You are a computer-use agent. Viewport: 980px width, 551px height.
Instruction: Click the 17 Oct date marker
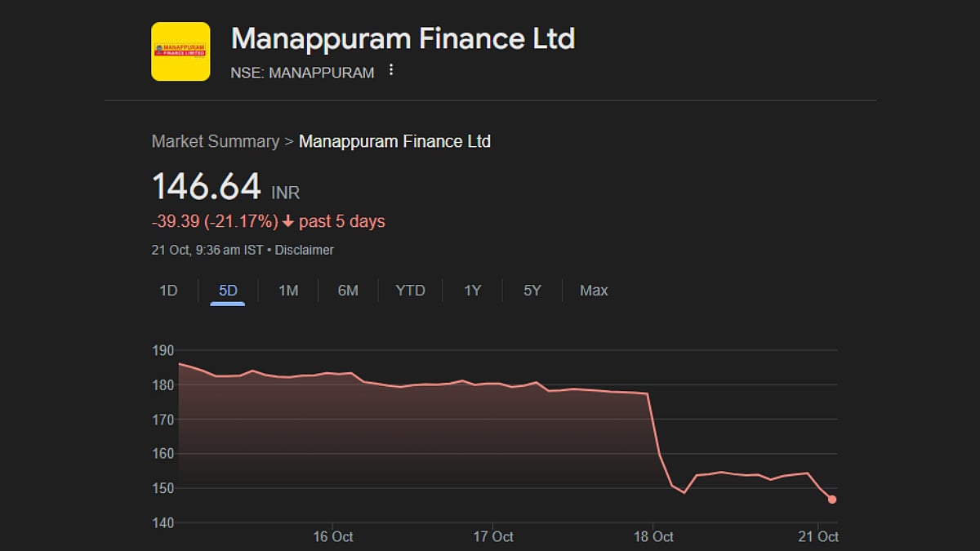[x=492, y=536]
